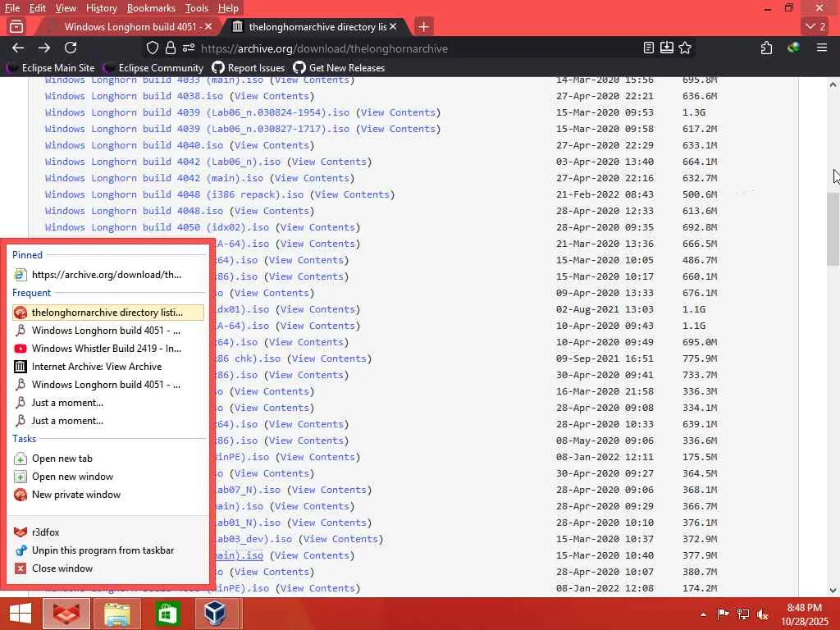
Task: Open Windows Store taskbar icon
Action: tap(167, 614)
